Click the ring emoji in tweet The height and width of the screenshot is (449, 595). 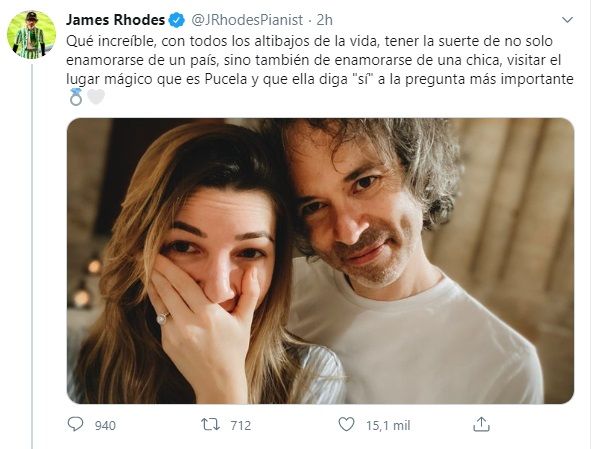coord(76,97)
